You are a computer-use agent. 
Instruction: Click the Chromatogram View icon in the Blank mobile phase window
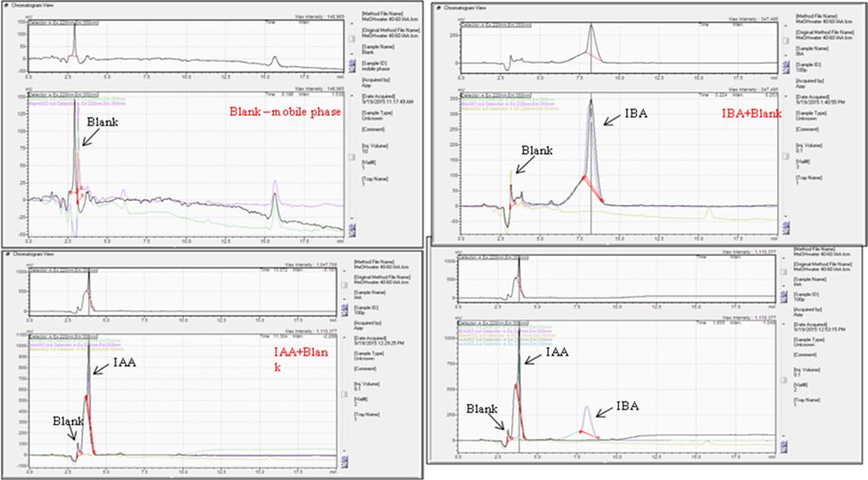click(x=6, y=5)
